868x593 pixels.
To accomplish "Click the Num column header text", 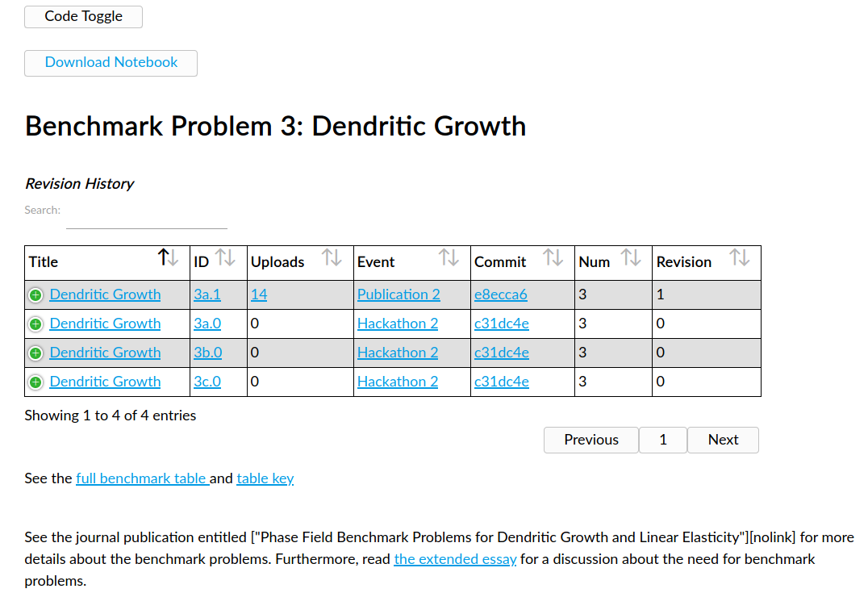I will click(594, 262).
